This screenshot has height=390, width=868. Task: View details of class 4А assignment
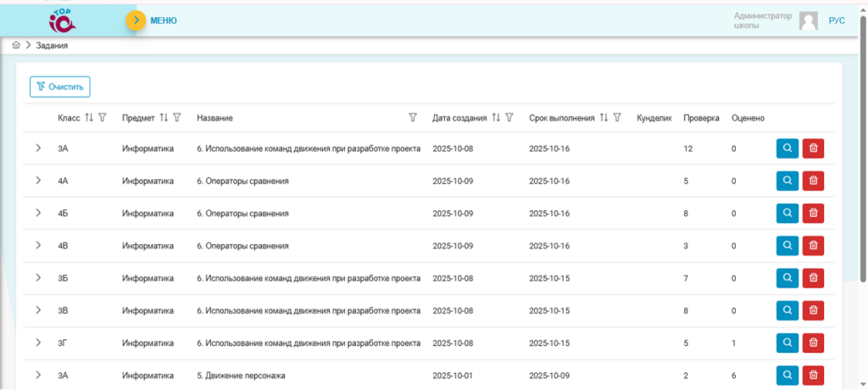pyautogui.click(x=787, y=181)
